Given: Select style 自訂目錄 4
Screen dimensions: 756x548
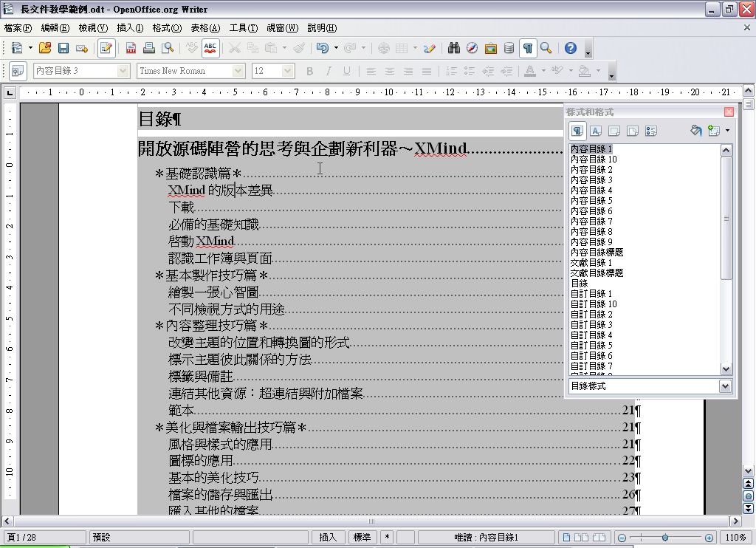Looking at the screenshot, I should [591, 335].
